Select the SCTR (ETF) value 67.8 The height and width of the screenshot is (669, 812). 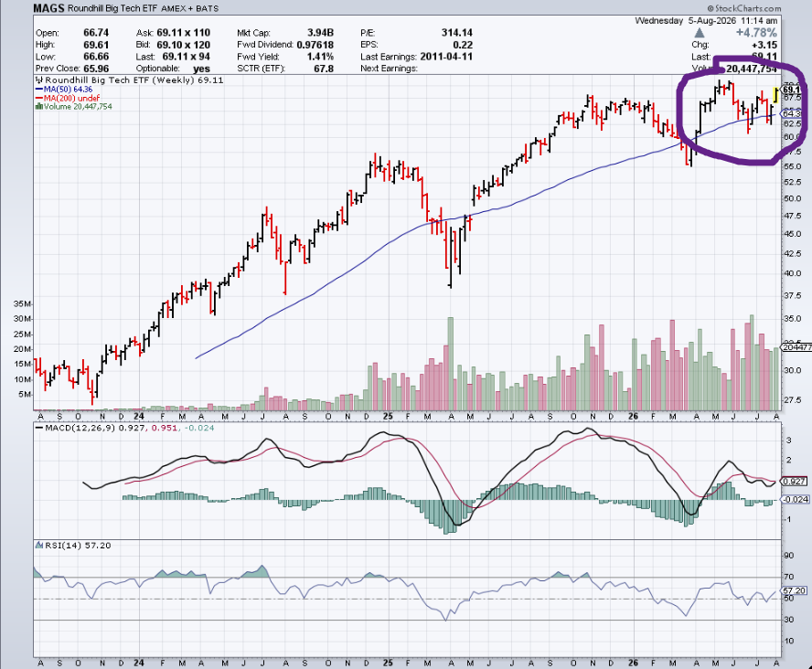coord(323,69)
